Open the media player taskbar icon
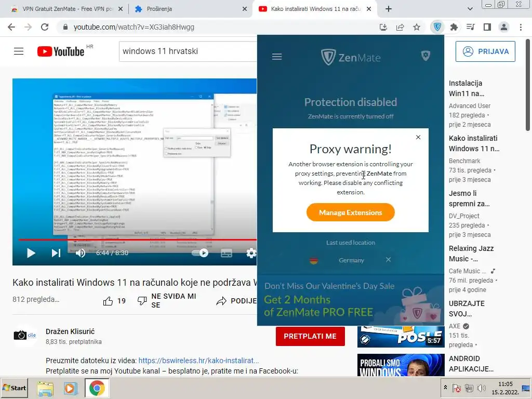 coord(71,389)
